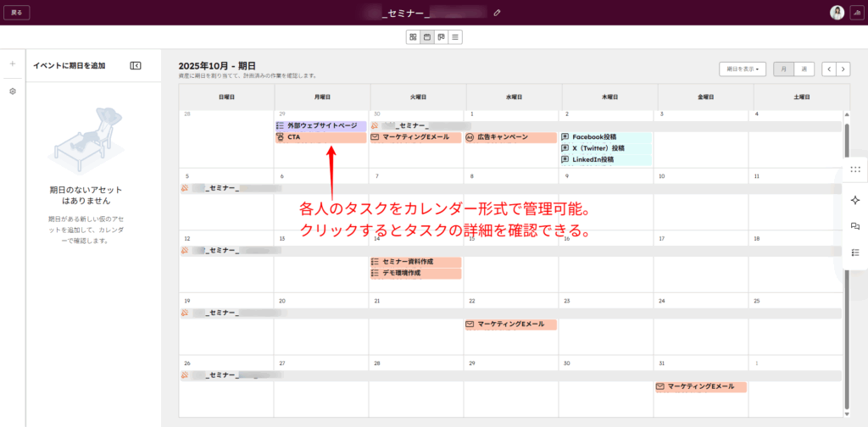Click the date cell numbered 24
Screen dimensions: 868x427
pos(701,324)
